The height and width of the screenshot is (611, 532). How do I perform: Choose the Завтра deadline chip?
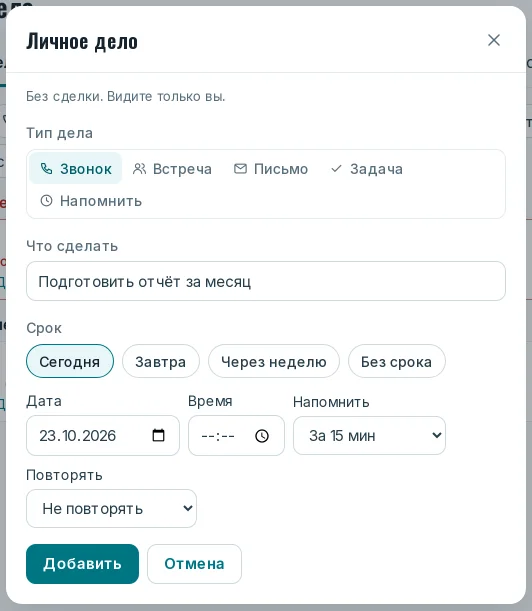tap(161, 361)
